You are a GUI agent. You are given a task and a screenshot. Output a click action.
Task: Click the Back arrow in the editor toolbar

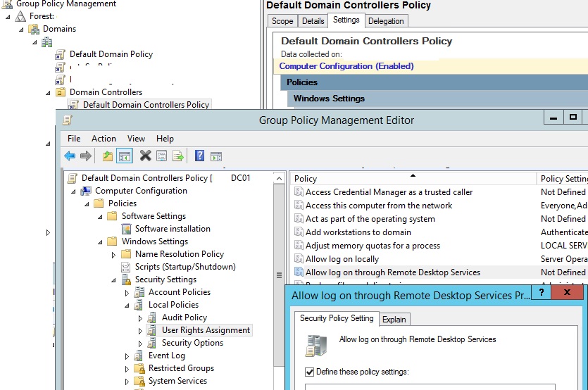point(70,156)
